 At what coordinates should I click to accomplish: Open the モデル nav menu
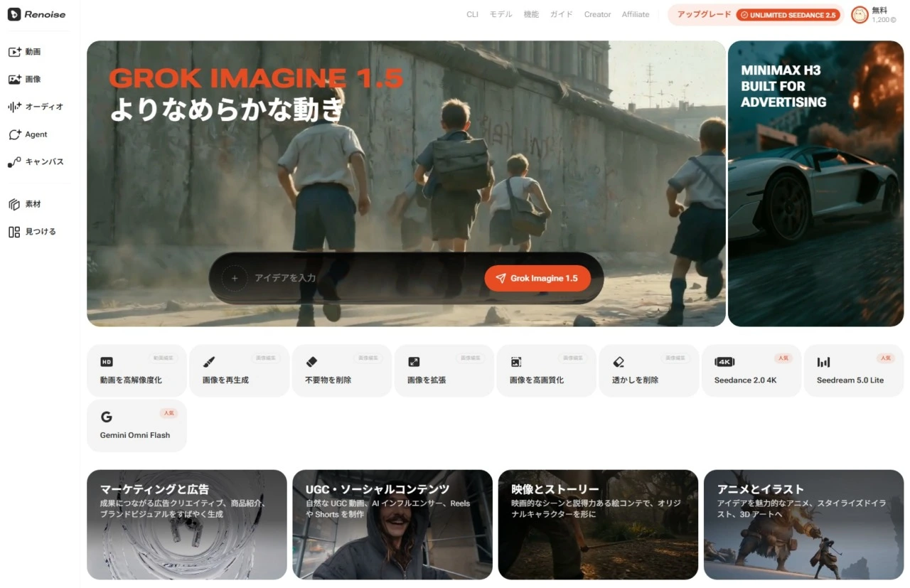coord(500,14)
